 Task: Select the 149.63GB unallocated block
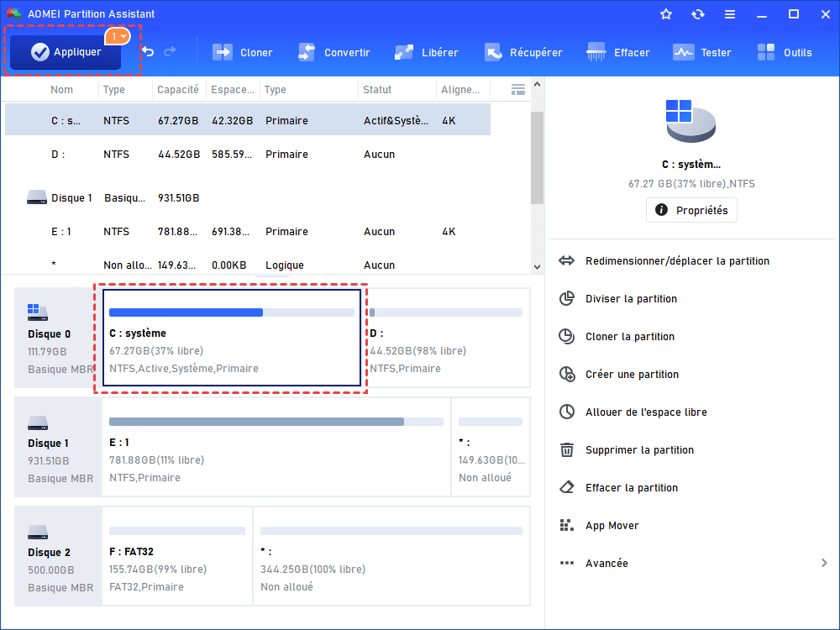pyautogui.click(x=491, y=447)
